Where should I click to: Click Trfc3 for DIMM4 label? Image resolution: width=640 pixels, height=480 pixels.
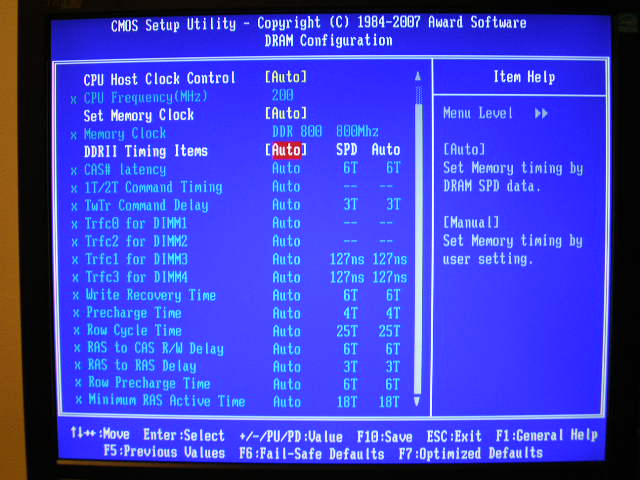(136, 277)
